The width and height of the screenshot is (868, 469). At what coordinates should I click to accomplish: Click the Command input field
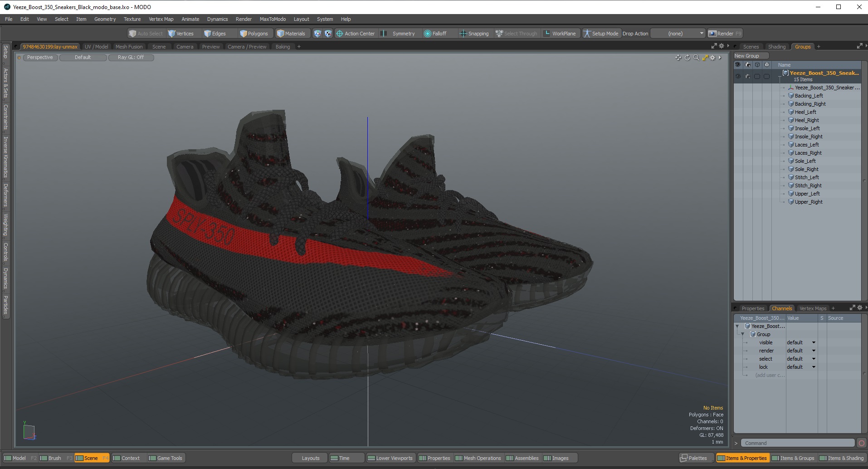[x=798, y=443]
